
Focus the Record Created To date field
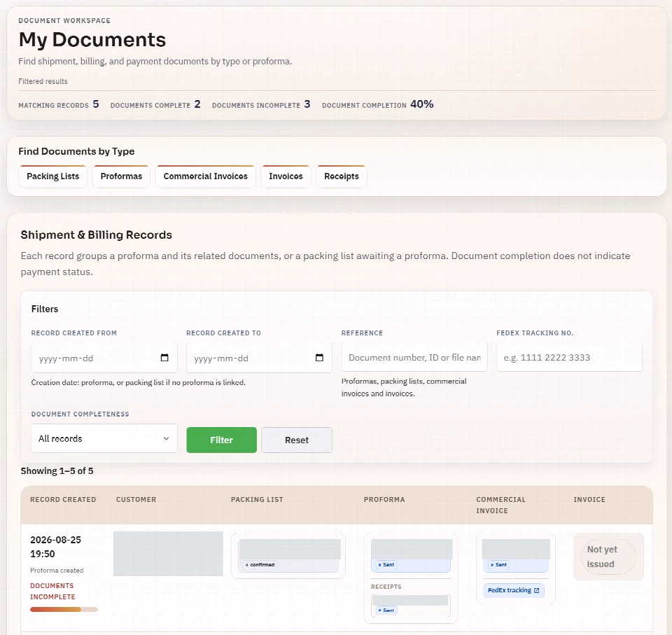(x=259, y=358)
